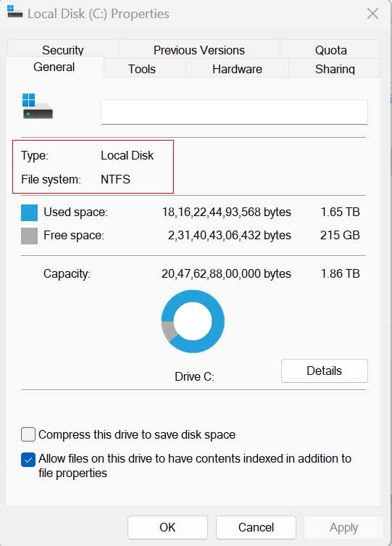Image resolution: width=392 pixels, height=546 pixels.
Task: Dismiss the dialog with Cancel
Action: pyautogui.click(x=256, y=527)
